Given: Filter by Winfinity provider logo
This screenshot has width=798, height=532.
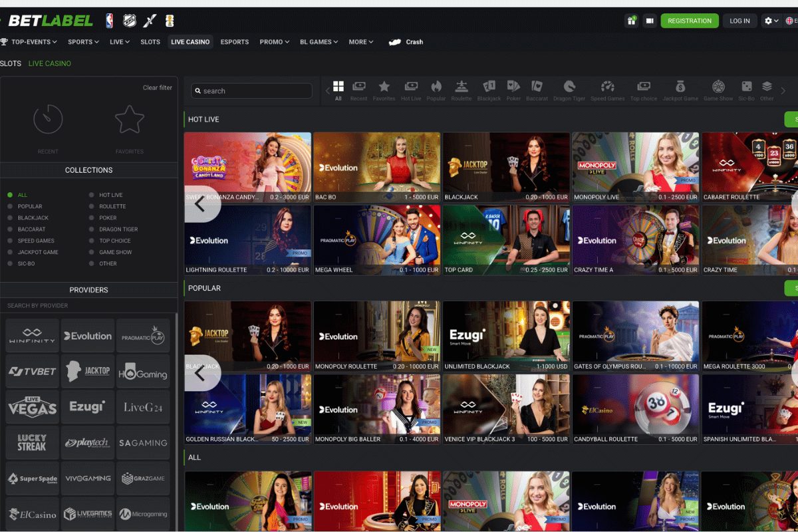Looking at the screenshot, I should pos(32,336).
